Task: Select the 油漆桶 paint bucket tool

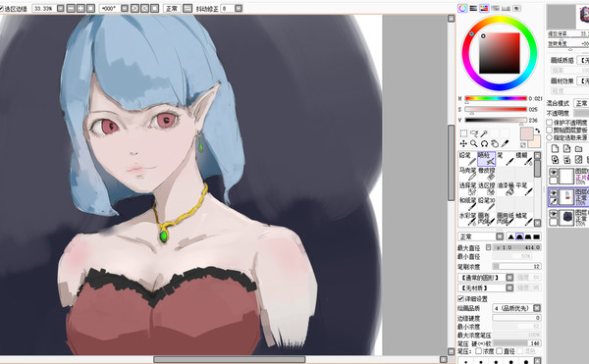Action: (x=506, y=188)
